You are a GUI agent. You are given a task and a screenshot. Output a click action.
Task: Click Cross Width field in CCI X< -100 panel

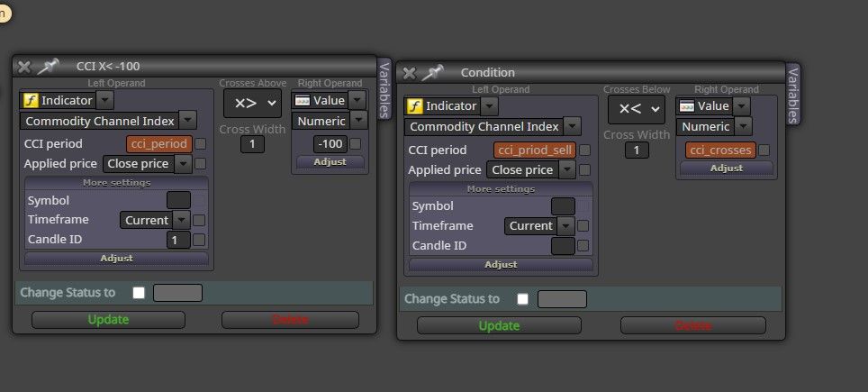252,144
